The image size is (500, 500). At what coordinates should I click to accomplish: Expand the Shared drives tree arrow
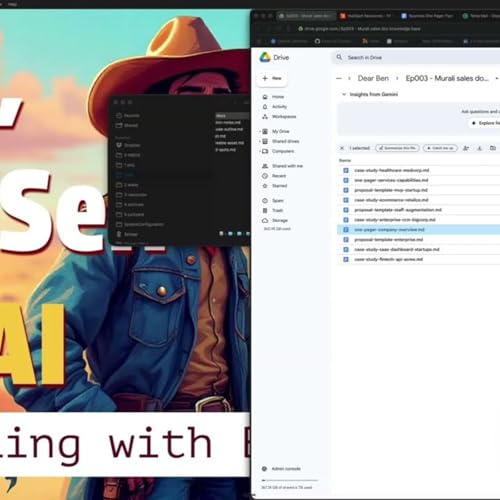(260, 141)
